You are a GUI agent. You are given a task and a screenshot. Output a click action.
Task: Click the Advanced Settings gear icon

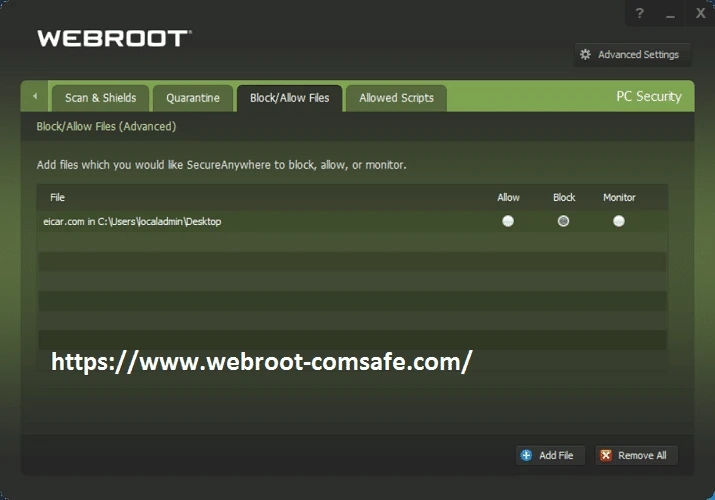coord(585,55)
